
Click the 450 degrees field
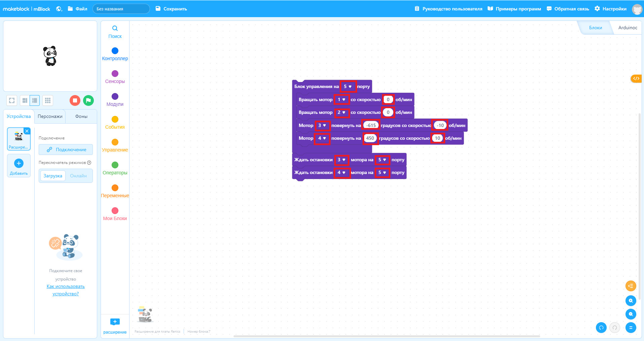[x=370, y=138]
